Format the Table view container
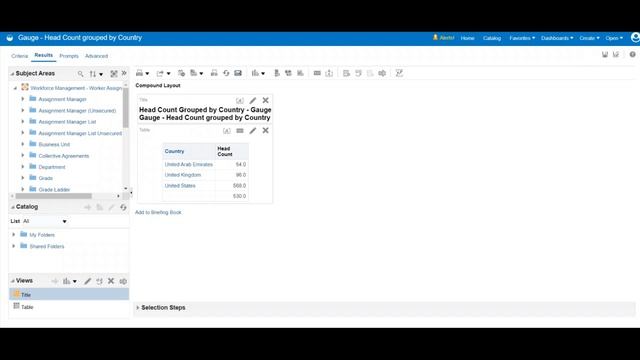 click(227, 131)
